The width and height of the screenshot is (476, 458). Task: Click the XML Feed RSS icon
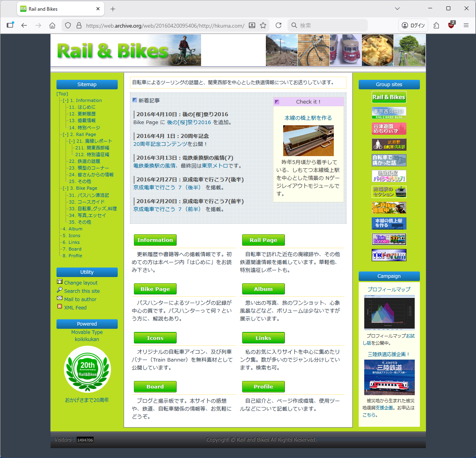point(60,307)
